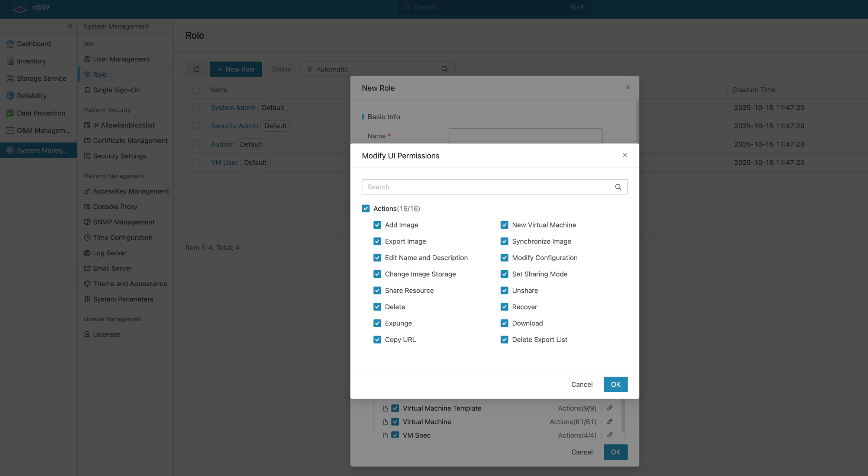Uncheck the Export Image permission
This screenshot has height=476, width=868.
[377, 241]
